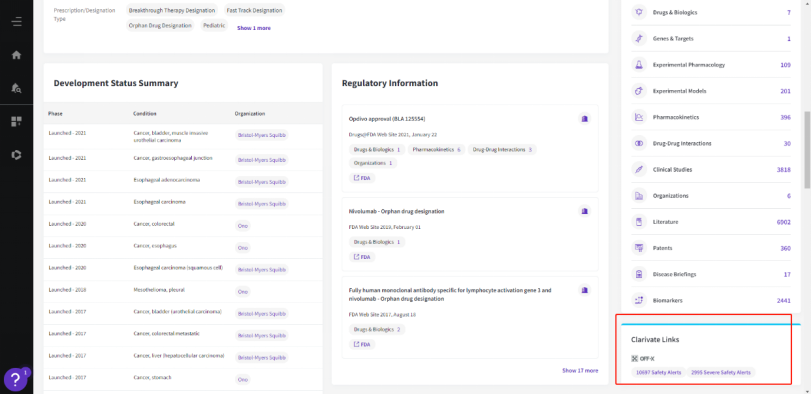This screenshot has height=394, width=811.
Task: Click the Experimental Pharmacology count 109
Action: coord(785,65)
